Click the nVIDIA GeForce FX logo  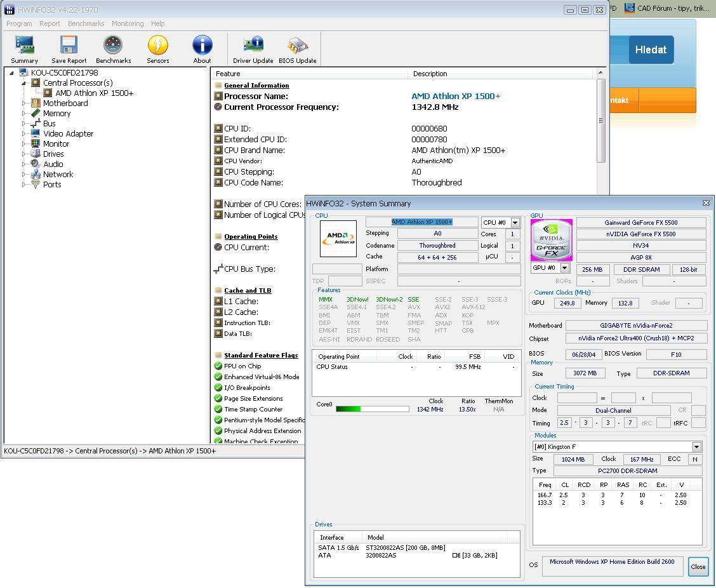[551, 240]
